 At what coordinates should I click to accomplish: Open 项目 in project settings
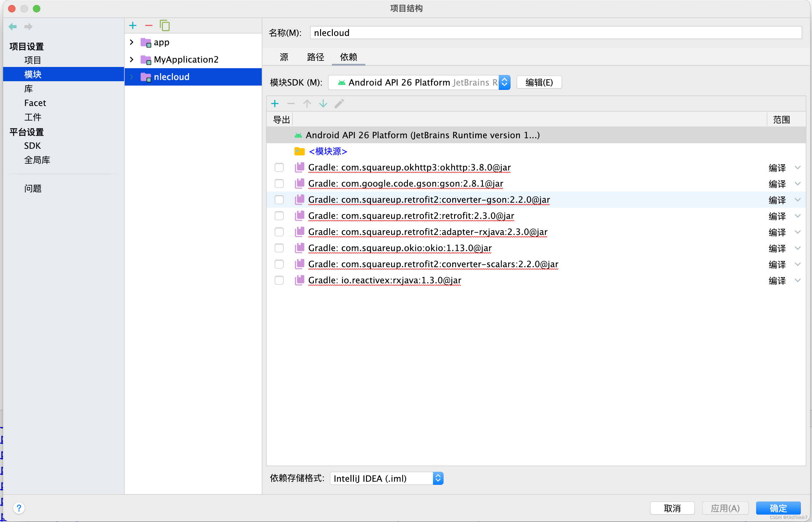pyautogui.click(x=33, y=60)
